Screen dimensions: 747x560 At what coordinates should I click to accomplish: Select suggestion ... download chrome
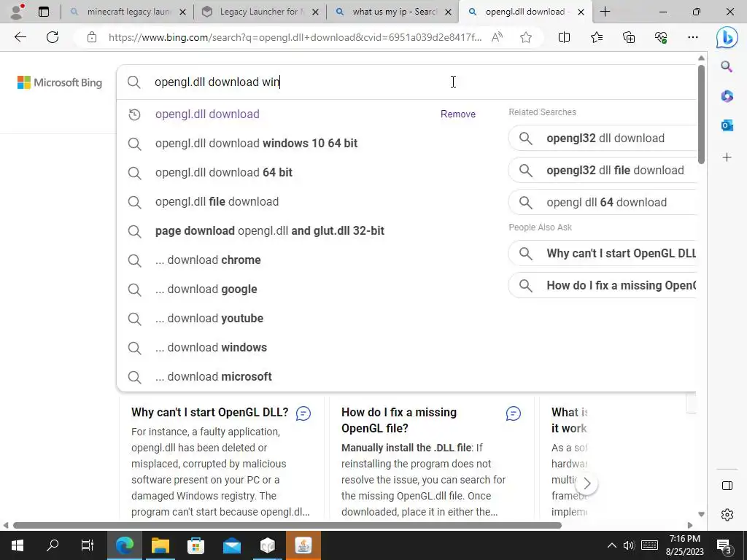(x=208, y=260)
